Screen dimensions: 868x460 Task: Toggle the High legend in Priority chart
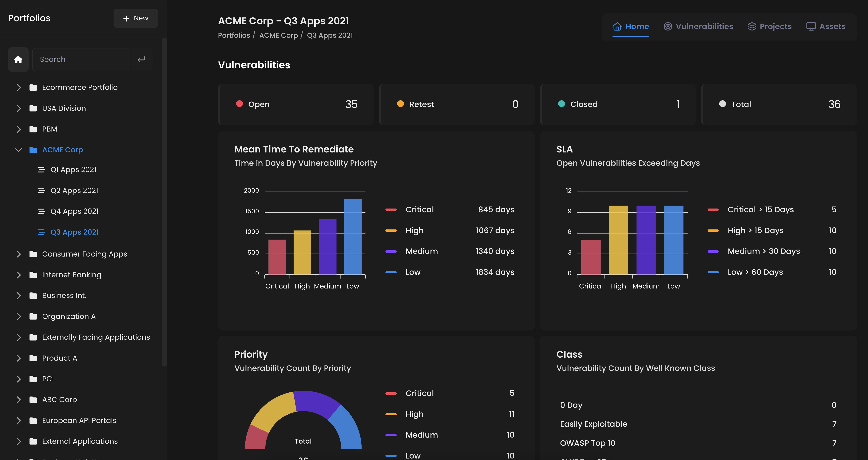(x=414, y=414)
